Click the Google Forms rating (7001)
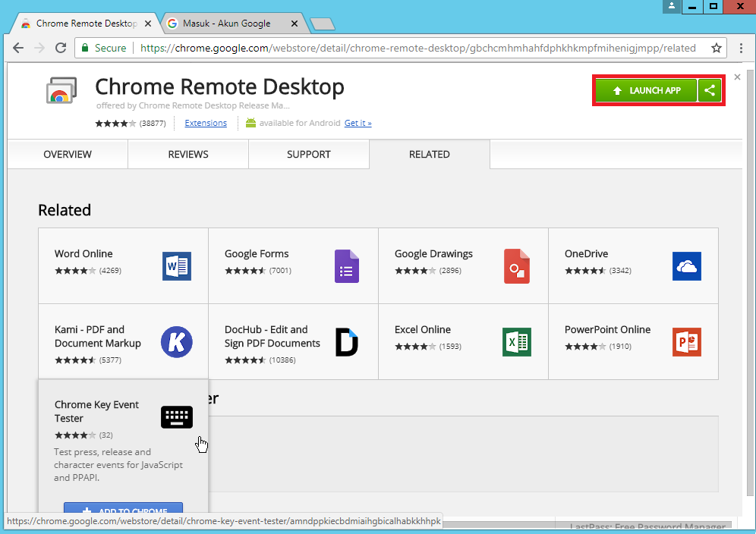Screen dimensions: 756x534 pyautogui.click(x=258, y=271)
